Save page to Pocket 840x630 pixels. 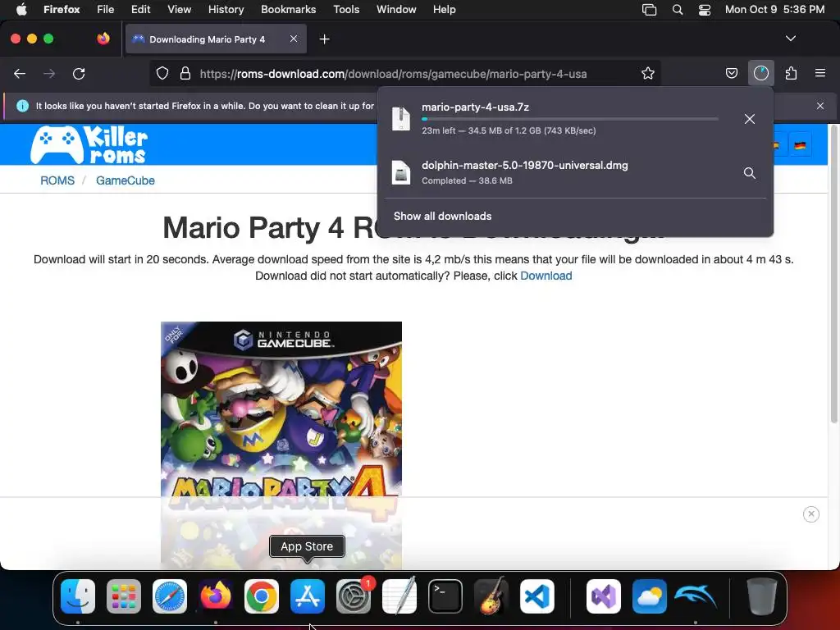(731, 73)
